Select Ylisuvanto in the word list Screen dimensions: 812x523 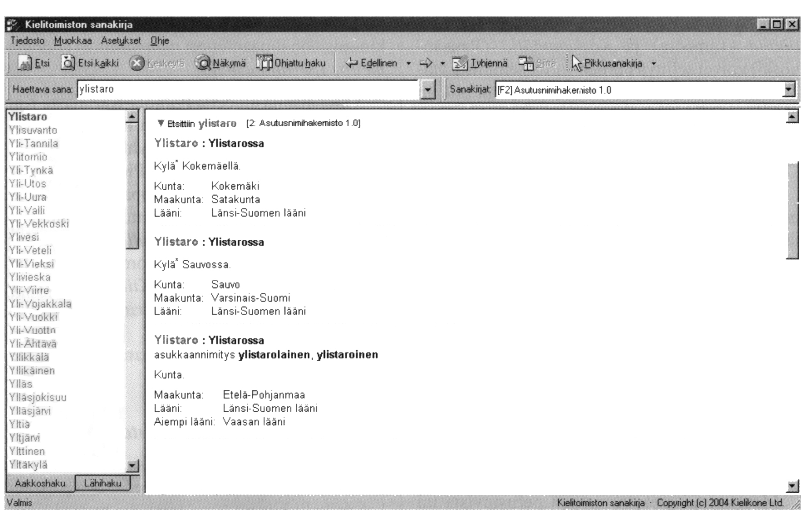33,130
